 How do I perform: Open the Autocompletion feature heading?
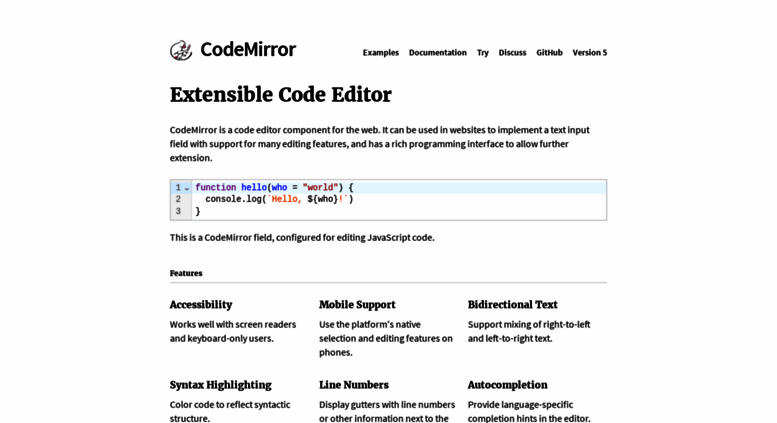tap(507, 385)
